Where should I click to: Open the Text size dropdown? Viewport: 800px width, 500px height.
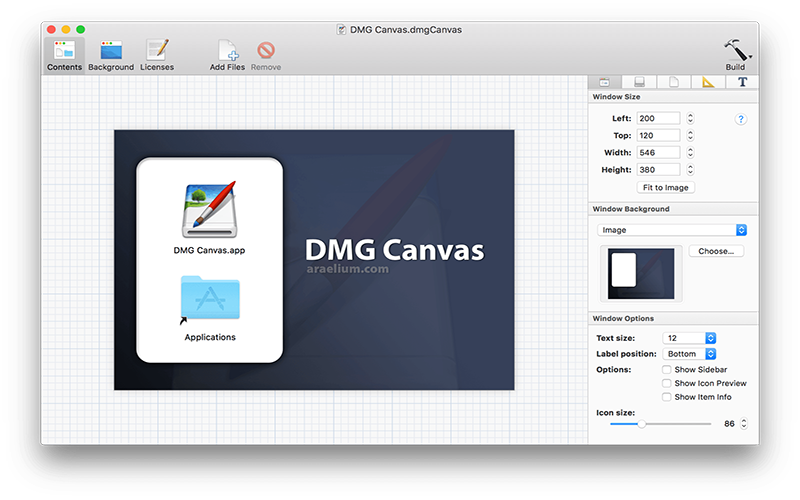tap(689, 338)
